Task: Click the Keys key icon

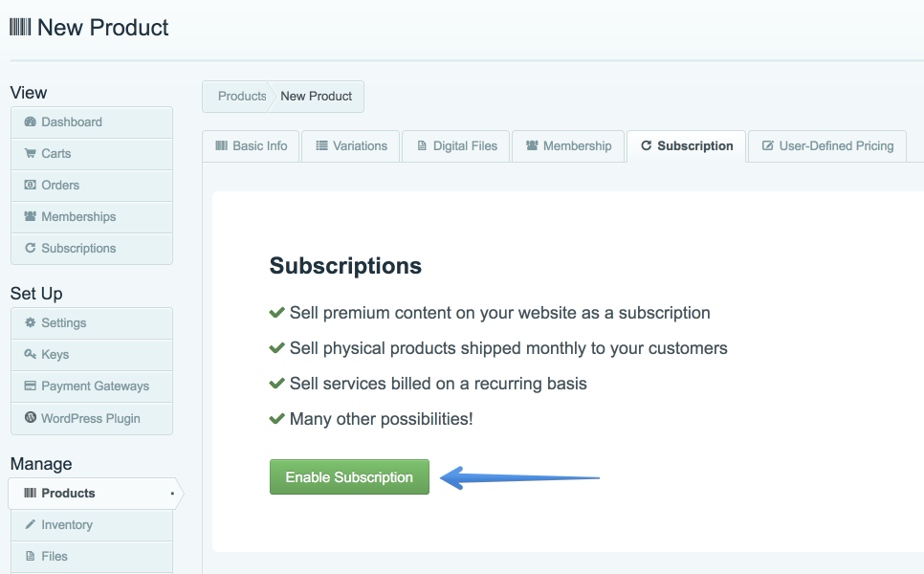Action: tap(30, 354)
